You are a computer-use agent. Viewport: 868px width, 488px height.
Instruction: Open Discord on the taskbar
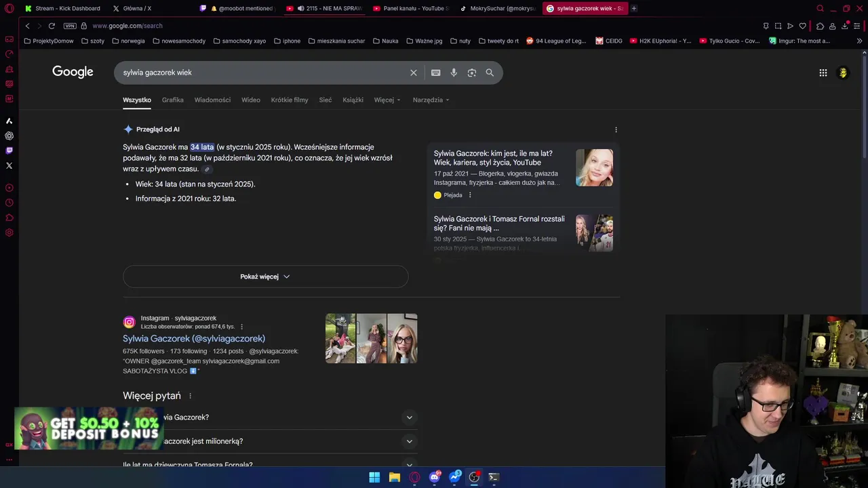click(x=435, y=477)
